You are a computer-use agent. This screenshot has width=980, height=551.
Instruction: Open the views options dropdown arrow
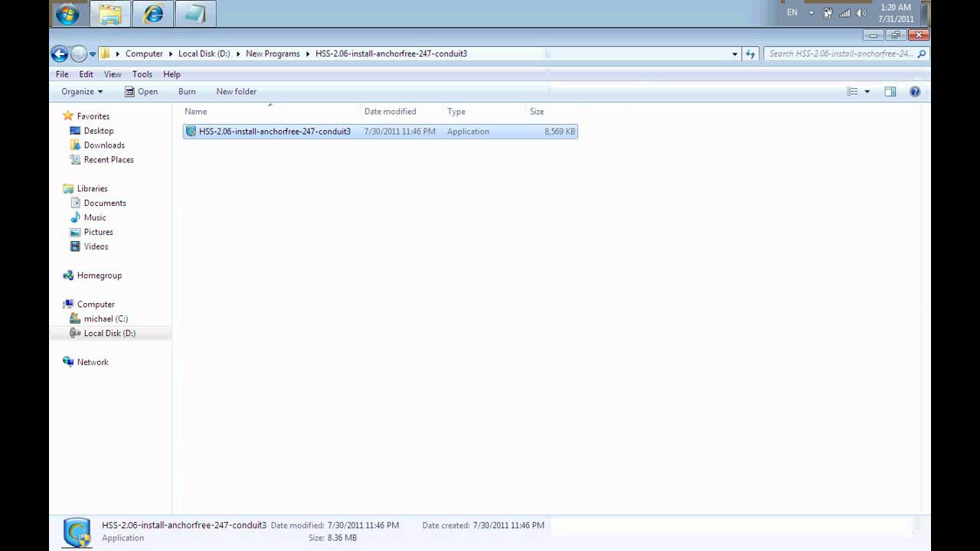tap(867, 91)
